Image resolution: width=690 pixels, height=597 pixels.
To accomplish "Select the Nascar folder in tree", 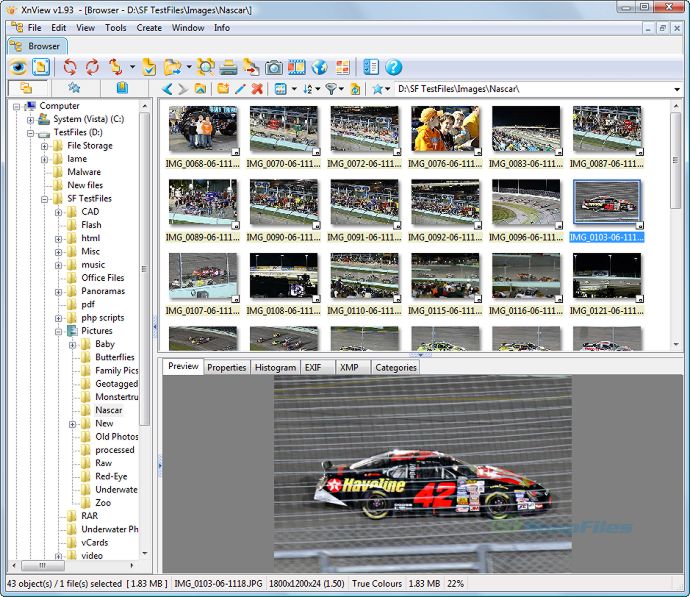I will [109, 410].
